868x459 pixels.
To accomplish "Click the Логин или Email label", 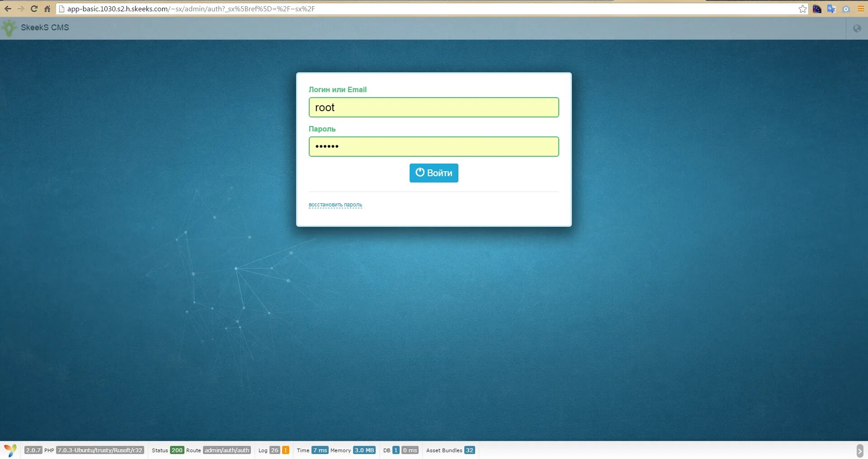I will click(337, 89).
